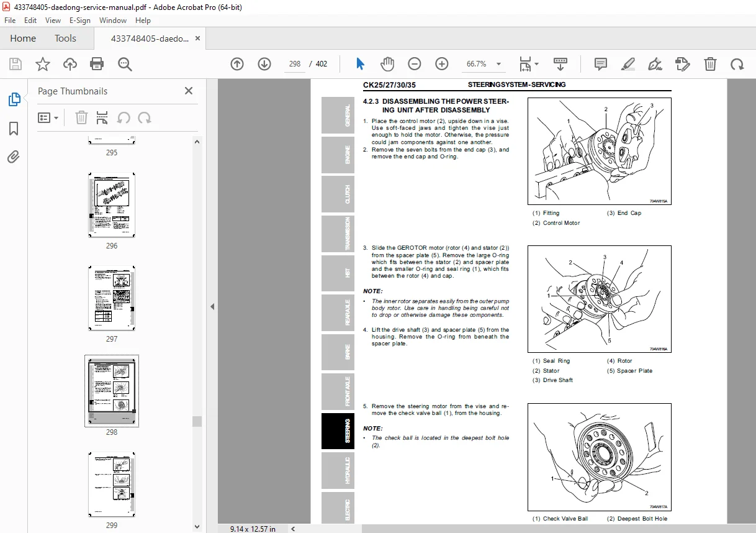Image resolution: width=756 pixels, height=533 pixels.
Task: Print the document using printer icon
Action: 97,64
